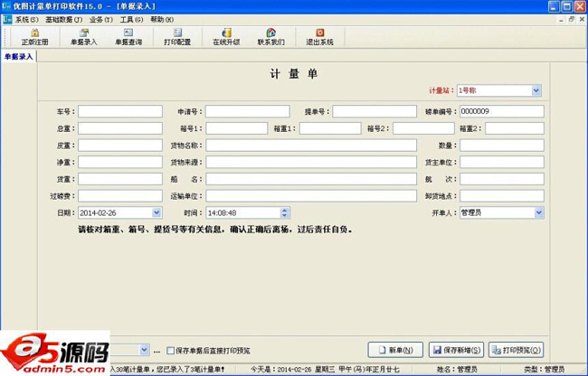Focus the 箱重1 input field
588x376 pixels.
(x=330, y=128)
